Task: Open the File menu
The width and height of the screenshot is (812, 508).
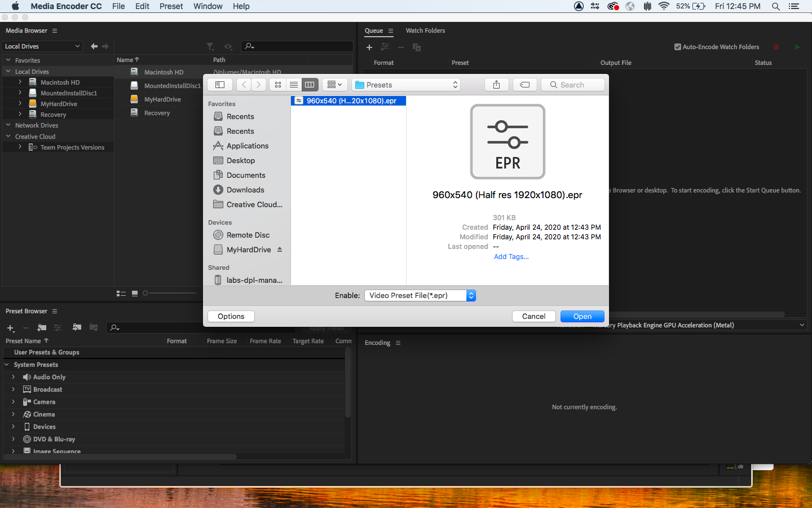Action: tap(118, 6)
